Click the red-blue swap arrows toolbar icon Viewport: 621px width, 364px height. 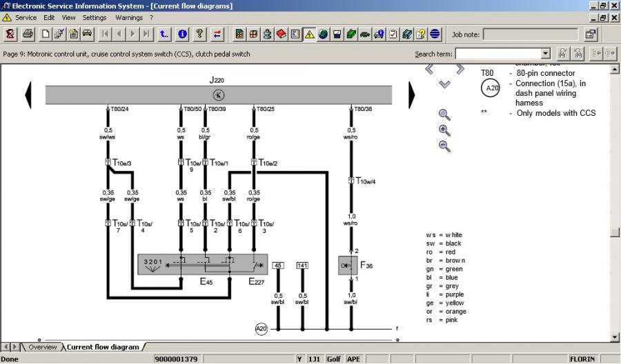click(217, 34)
